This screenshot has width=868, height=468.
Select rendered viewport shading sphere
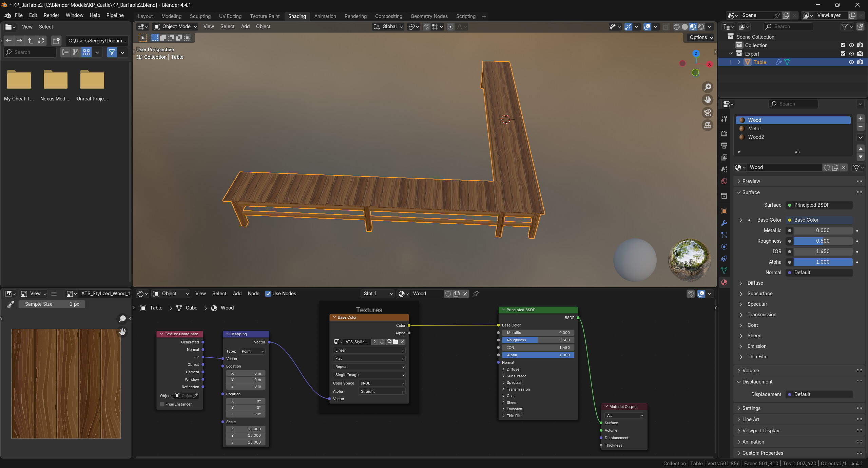701,27
